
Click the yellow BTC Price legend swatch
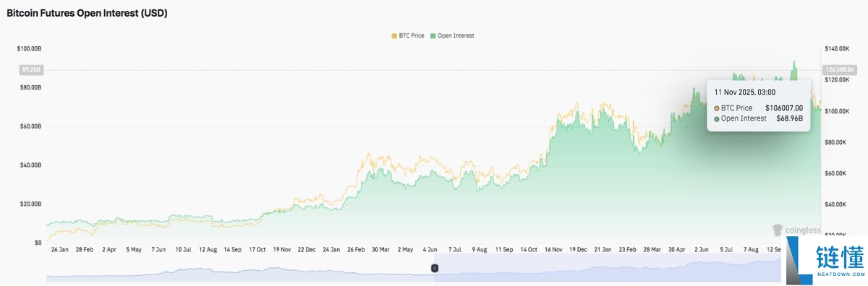coord(394,35)
